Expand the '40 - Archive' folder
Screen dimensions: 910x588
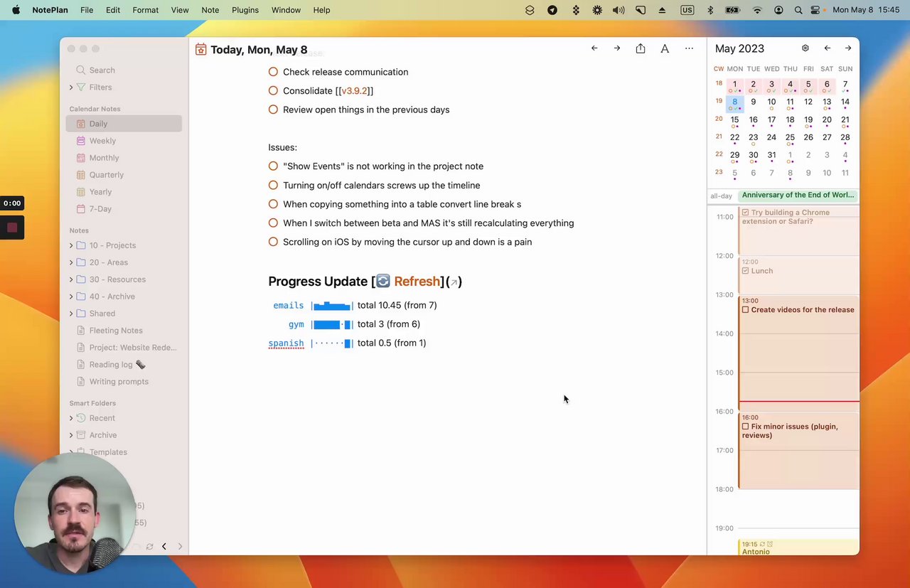71,296
